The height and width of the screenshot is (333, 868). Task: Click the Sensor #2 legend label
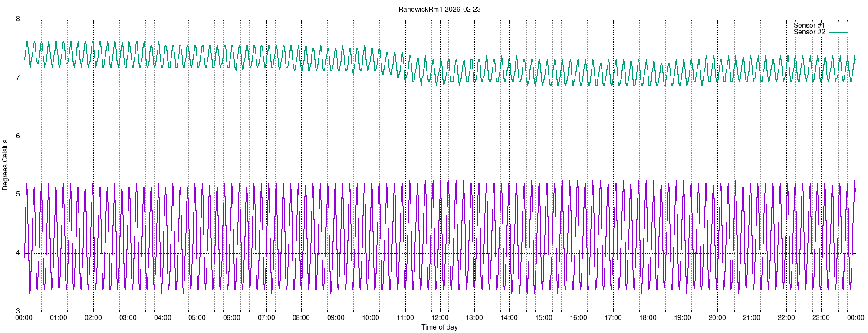pos(809,32)
